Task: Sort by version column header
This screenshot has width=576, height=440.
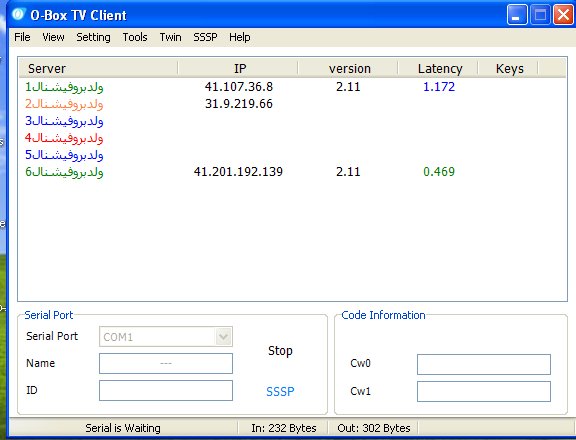Action: coord(348,68)
